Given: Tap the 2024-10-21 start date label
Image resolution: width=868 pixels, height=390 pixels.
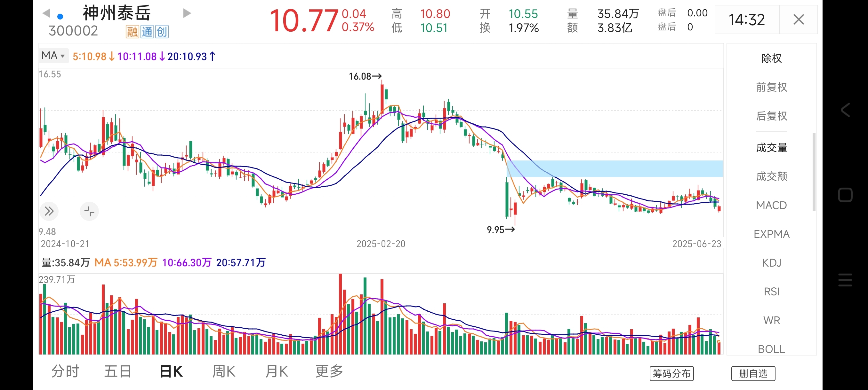Looking at the screenshot, I should (x=65, y=244).
